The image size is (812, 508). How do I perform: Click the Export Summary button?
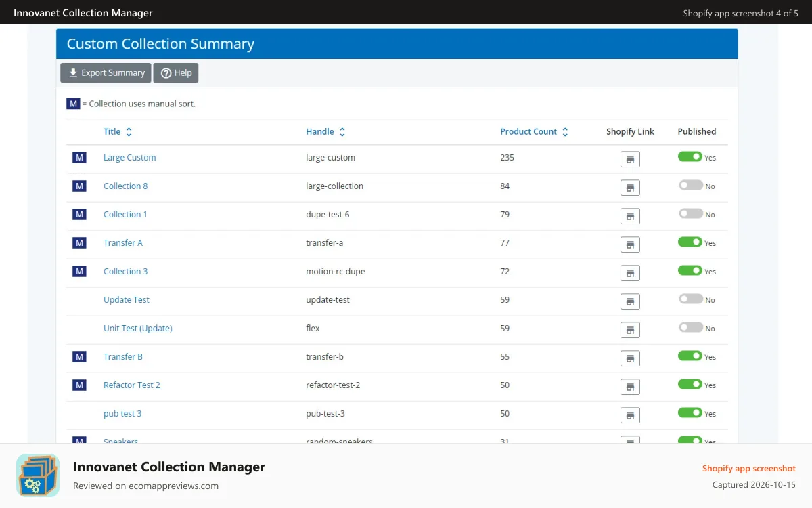tap(106, 73)
